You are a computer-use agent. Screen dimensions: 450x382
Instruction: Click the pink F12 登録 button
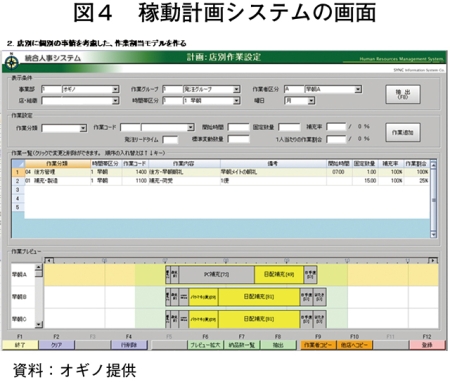pyautogui.click(x=427, y=345)
